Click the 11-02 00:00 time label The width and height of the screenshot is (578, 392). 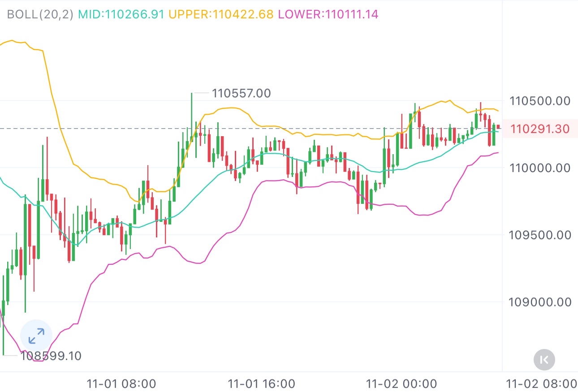(401, 384)
